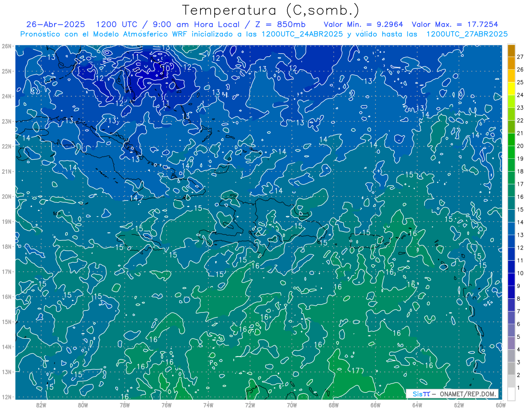Click the "76W" longitude axis label
532x411 pixels.
pos(167,405)
